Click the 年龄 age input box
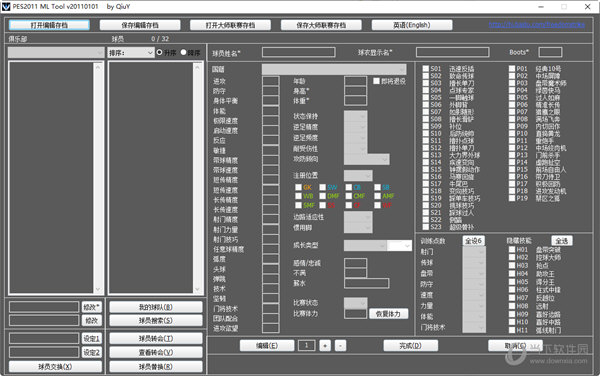Image resolution: width=600 pixels, height=376 pixels. [355, 81]
